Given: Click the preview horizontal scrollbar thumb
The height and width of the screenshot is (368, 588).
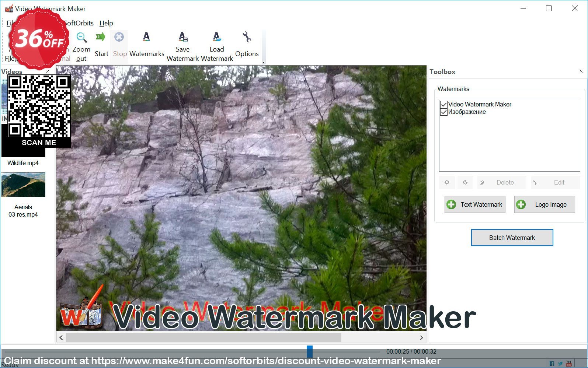Looking at the screenshot, I should click(x=203, y=337).
